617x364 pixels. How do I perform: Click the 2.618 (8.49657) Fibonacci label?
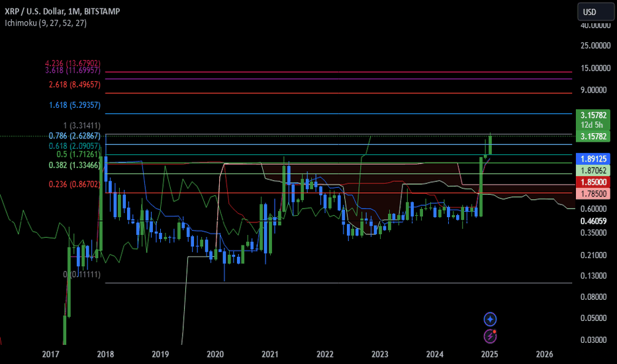click(75, 85)
